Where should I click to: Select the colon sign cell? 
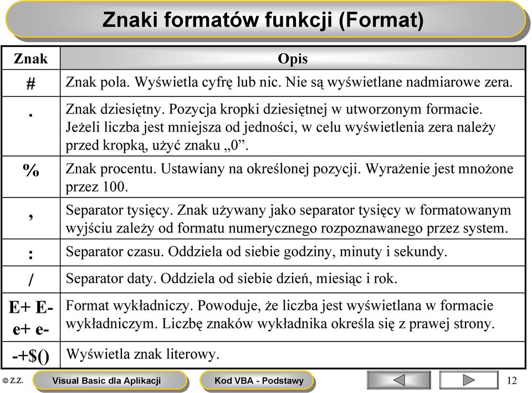coord(31,252)
